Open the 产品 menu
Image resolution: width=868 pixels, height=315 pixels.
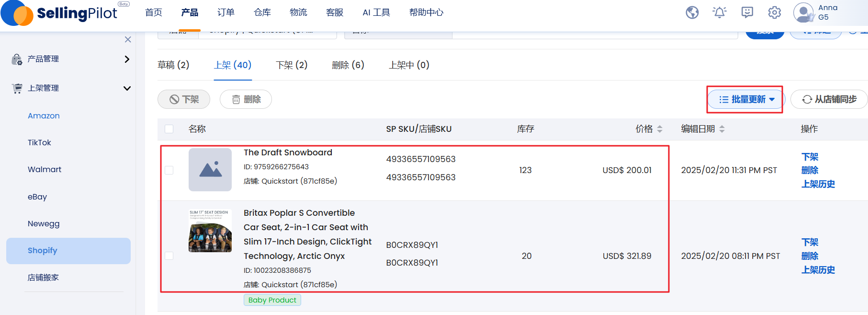[x=190, y=12]
